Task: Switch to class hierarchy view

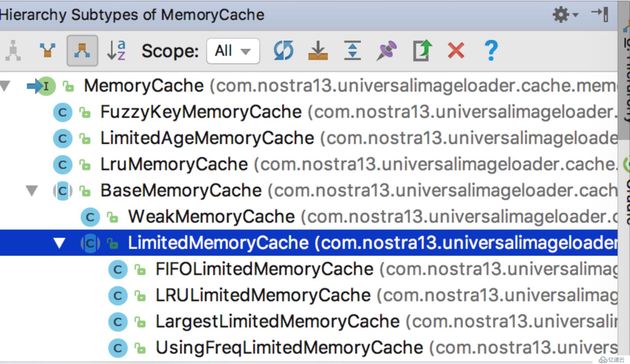Action: point(13,51)
